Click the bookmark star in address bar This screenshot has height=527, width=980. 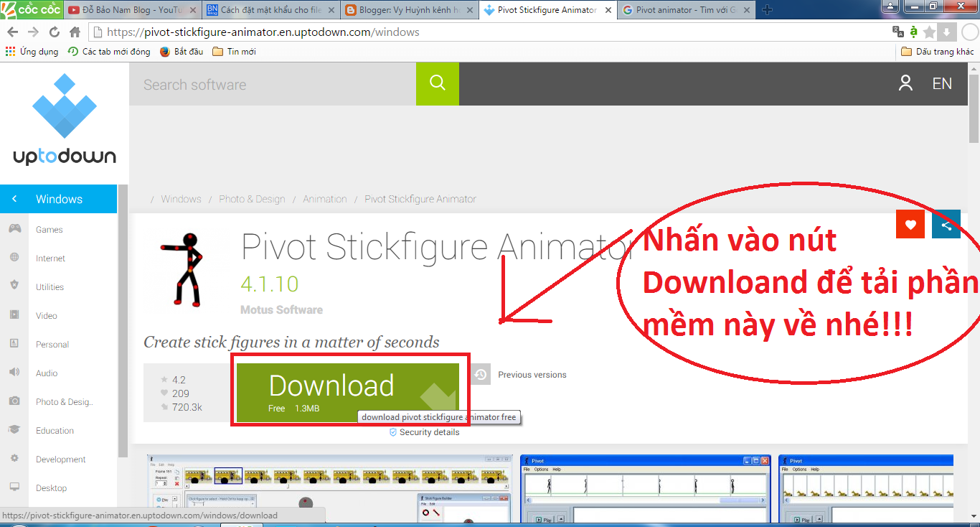point(930,32)
